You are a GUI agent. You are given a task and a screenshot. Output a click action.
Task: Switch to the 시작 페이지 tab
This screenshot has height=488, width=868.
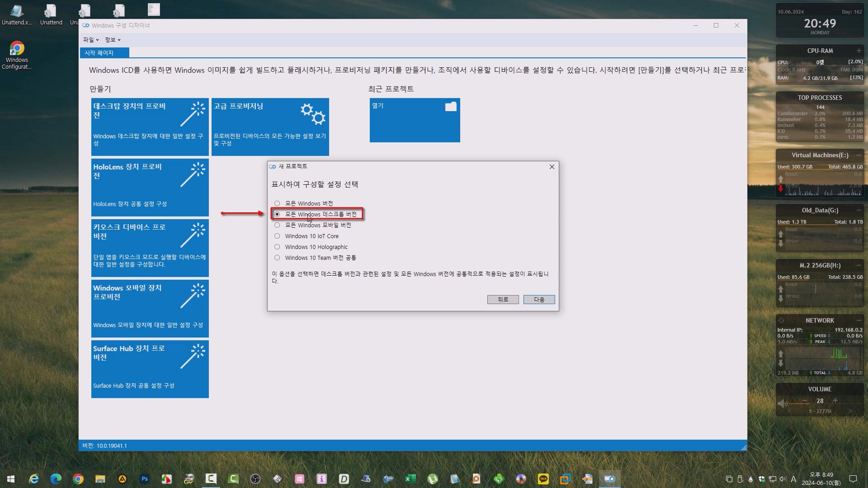104,53
